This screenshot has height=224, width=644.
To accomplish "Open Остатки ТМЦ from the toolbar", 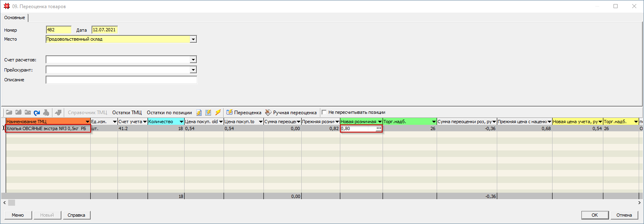I will (127, 113).
